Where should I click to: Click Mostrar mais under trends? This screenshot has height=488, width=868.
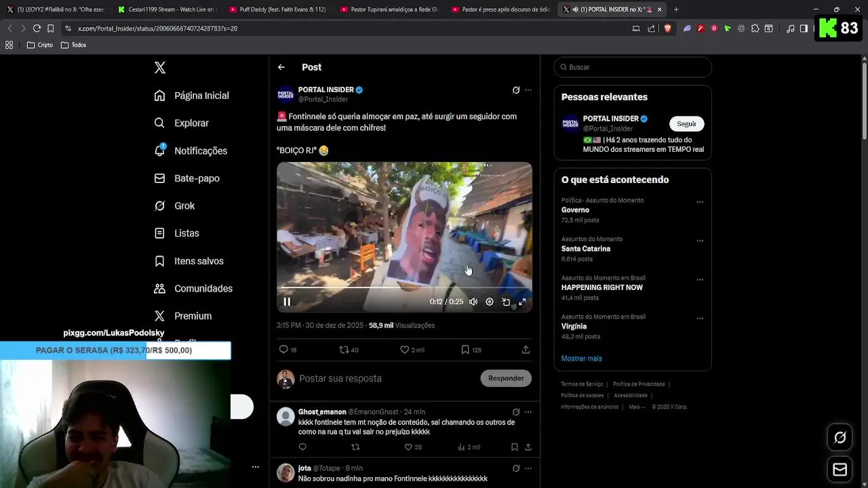[x=582, y=359]
